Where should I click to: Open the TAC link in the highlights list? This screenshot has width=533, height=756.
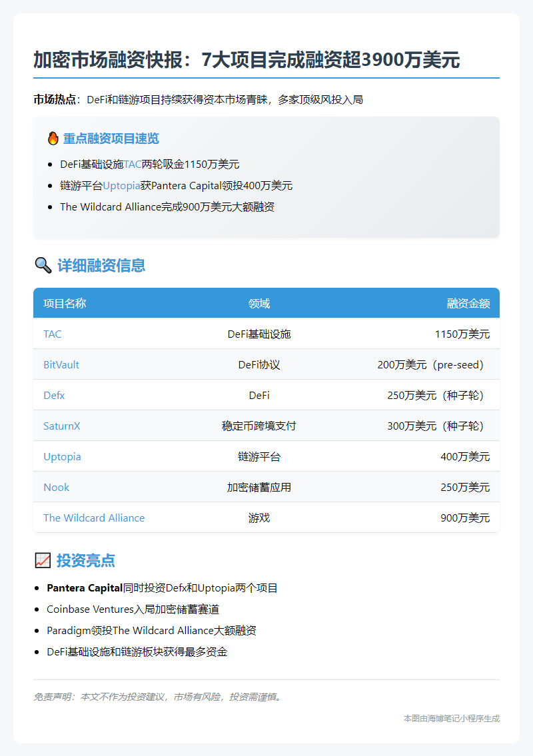(133, 165)
